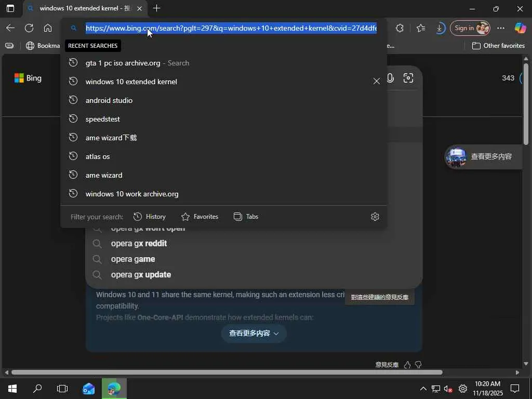
Task: Open visual search camera icon
Action: click(408, 78)
